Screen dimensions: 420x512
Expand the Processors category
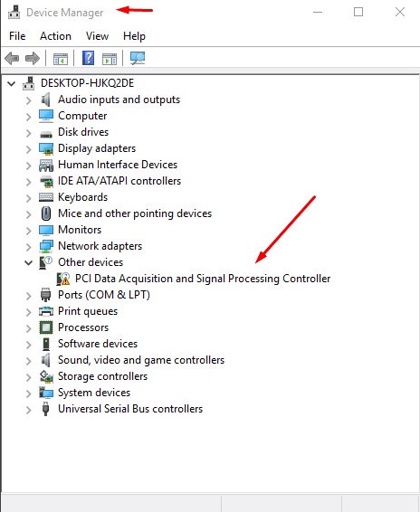[x=29, y=328]
